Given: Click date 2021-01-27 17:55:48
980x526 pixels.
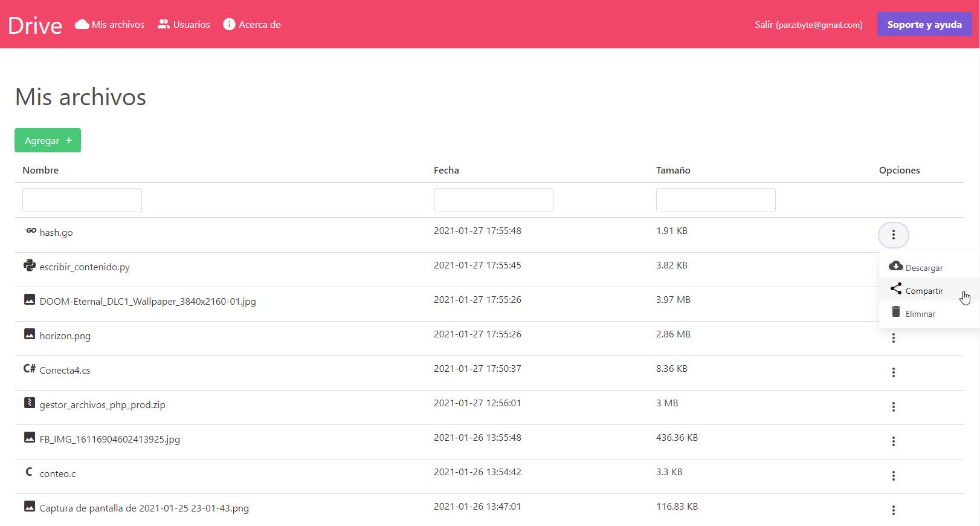Looking at the screenshot, I should click(x=477, y=230).
